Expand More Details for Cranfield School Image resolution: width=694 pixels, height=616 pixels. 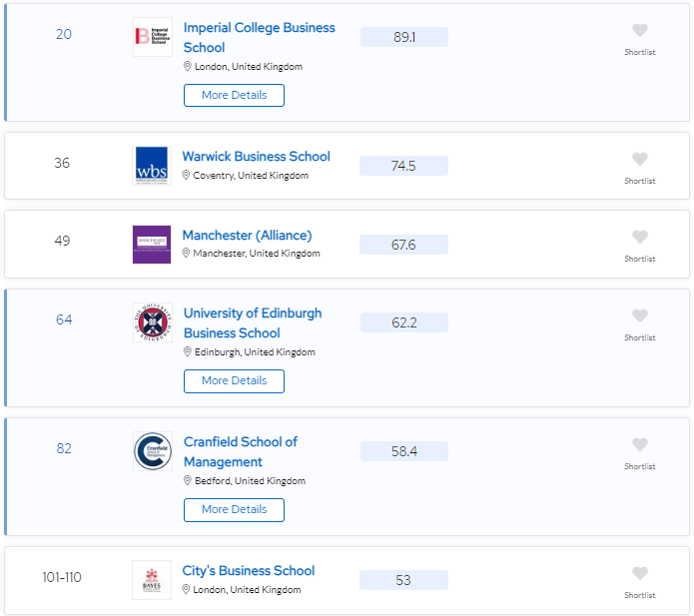pos(234,509)
